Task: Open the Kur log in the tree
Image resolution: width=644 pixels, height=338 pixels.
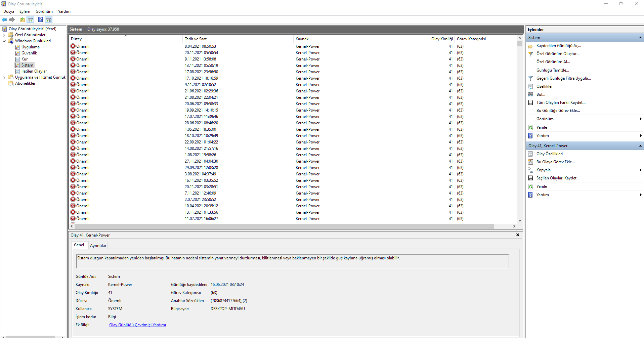Action: [x=25, y=59]
